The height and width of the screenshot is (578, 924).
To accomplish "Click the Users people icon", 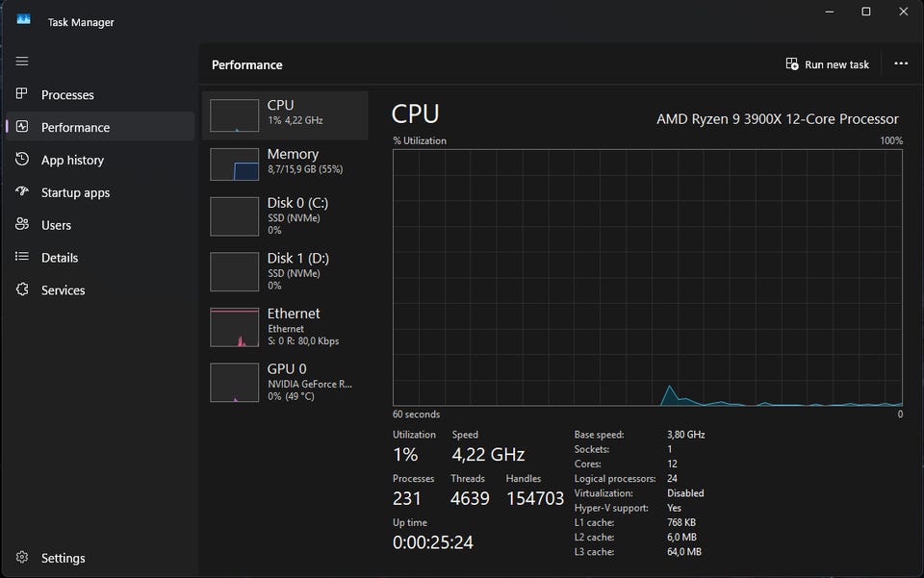I will 22,225.
